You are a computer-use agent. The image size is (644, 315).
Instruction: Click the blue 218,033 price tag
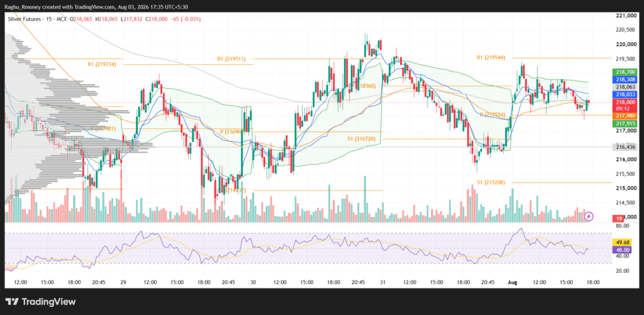coord(625,94)
